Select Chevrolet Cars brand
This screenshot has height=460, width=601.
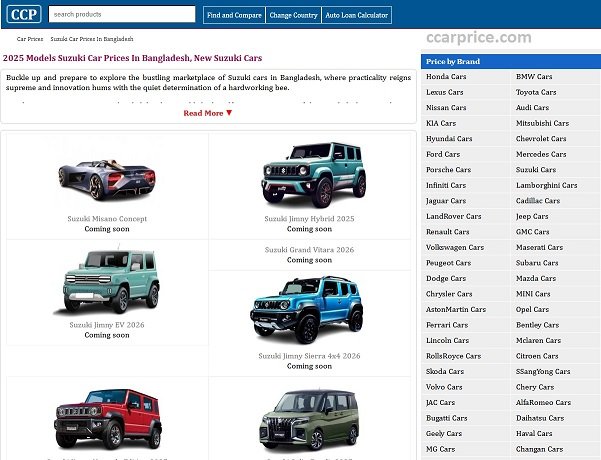coord(541,139)
